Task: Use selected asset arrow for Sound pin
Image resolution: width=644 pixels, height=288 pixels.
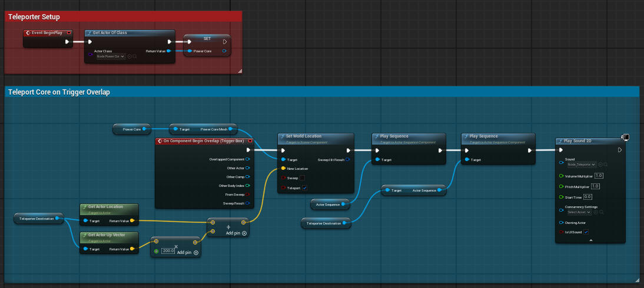Action: pyautogui.click(x=602, y=165)
